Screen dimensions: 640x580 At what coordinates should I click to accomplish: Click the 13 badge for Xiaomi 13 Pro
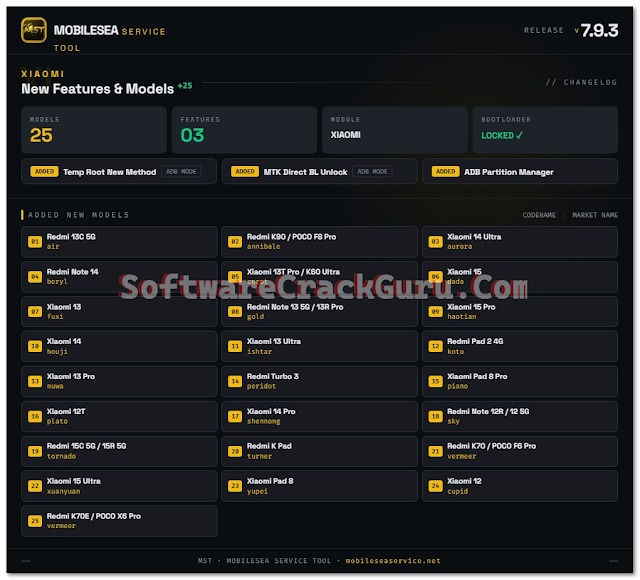point(35,381)
